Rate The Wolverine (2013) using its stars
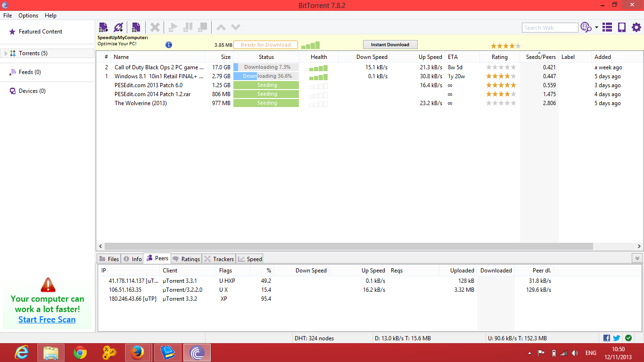Image resolution: width=644 pixels, height=362 pixels. (501, 103)
